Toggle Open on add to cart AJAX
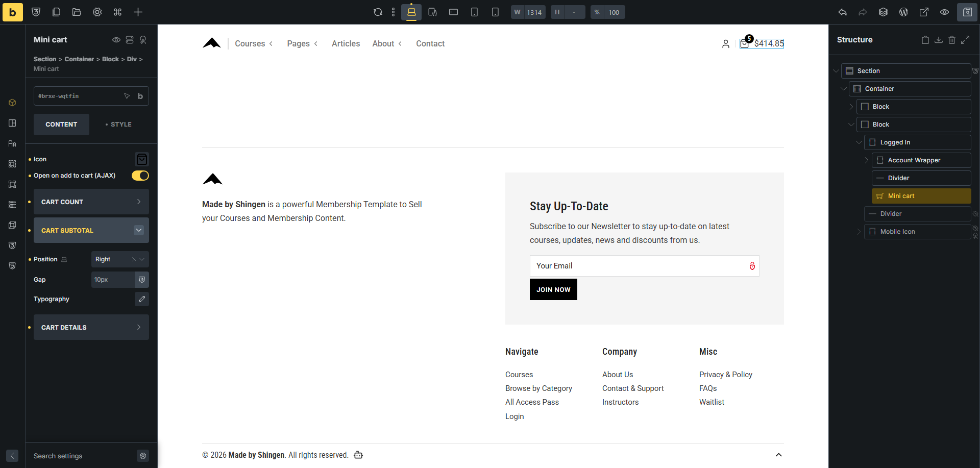The image size is (980, 468). [x=140, y=176]
